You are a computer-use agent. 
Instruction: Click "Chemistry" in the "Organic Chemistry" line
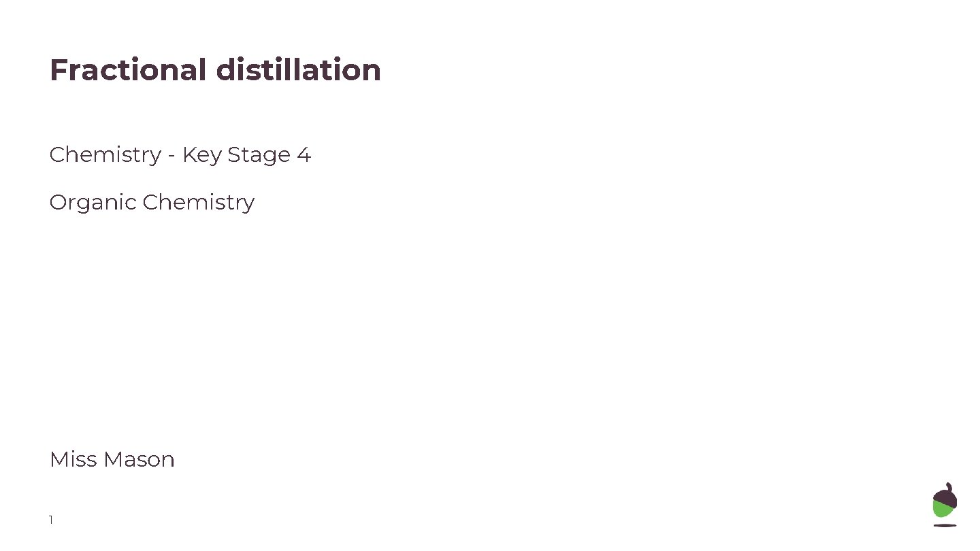199,203
